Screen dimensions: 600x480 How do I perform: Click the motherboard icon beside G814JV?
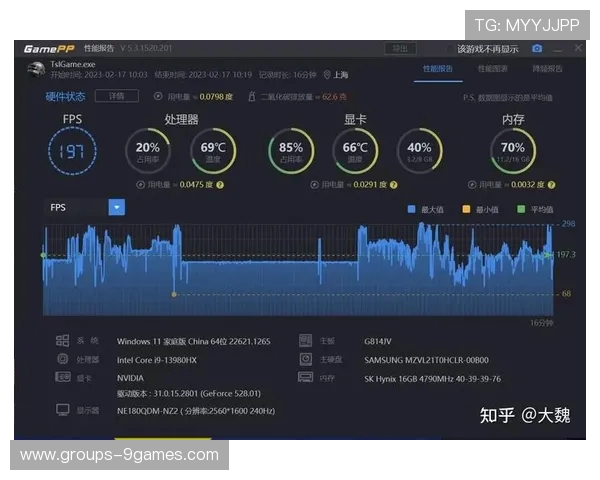[305, 340]
